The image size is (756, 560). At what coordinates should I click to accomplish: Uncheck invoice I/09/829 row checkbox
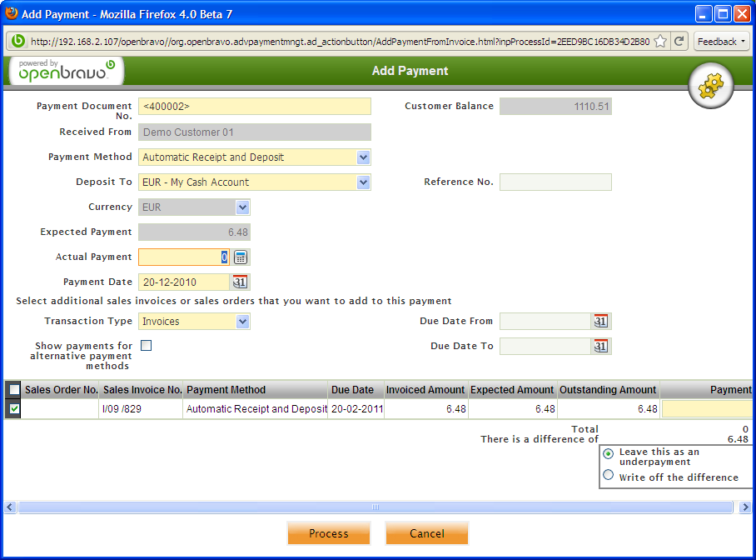(15, 409)
